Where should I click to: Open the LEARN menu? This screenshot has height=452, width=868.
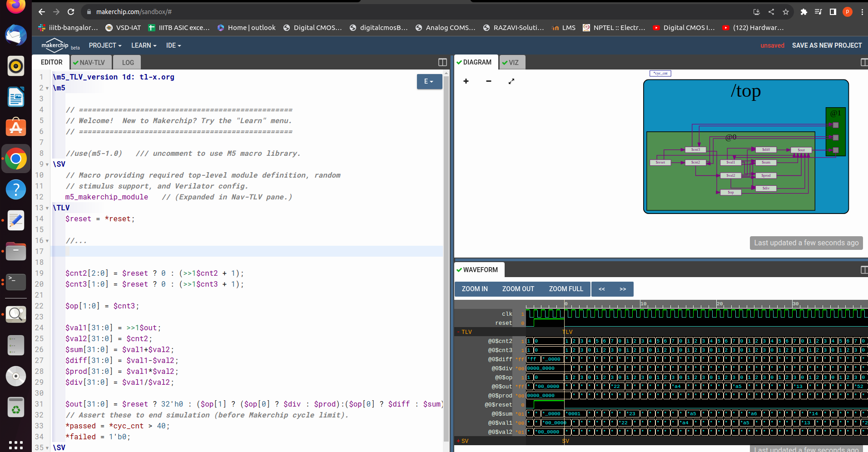143,45
